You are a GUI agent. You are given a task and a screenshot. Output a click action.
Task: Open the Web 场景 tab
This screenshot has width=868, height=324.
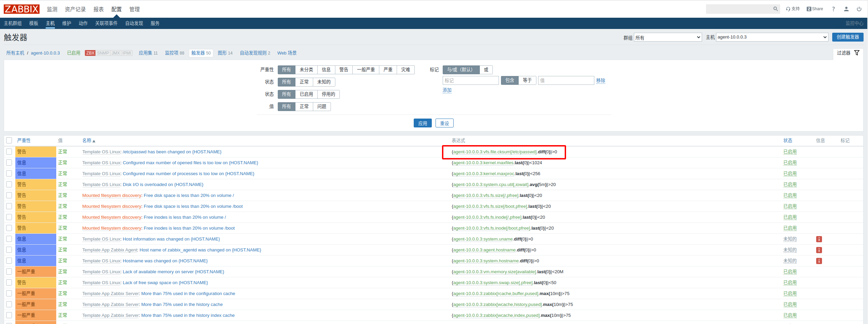[287, 53]
